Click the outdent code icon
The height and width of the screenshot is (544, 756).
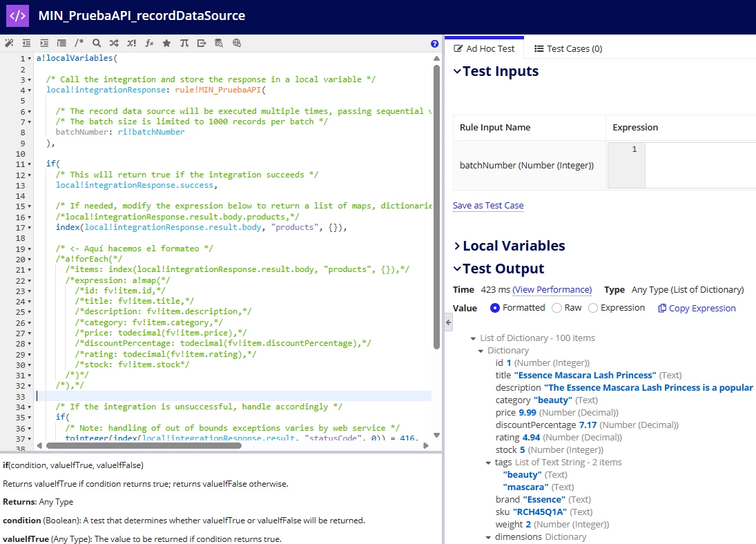pyautogui.click(x=26, y=43)
